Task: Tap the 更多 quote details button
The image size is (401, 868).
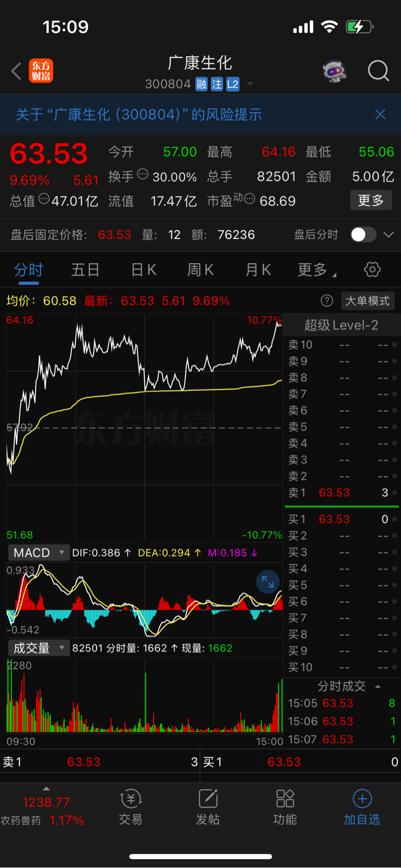Action: tap(371, 200)
